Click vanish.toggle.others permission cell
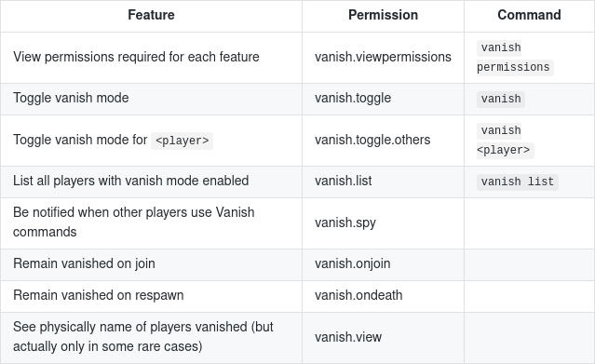The height and width of the screenshot is (364, 595). click(x=383, y=141)
